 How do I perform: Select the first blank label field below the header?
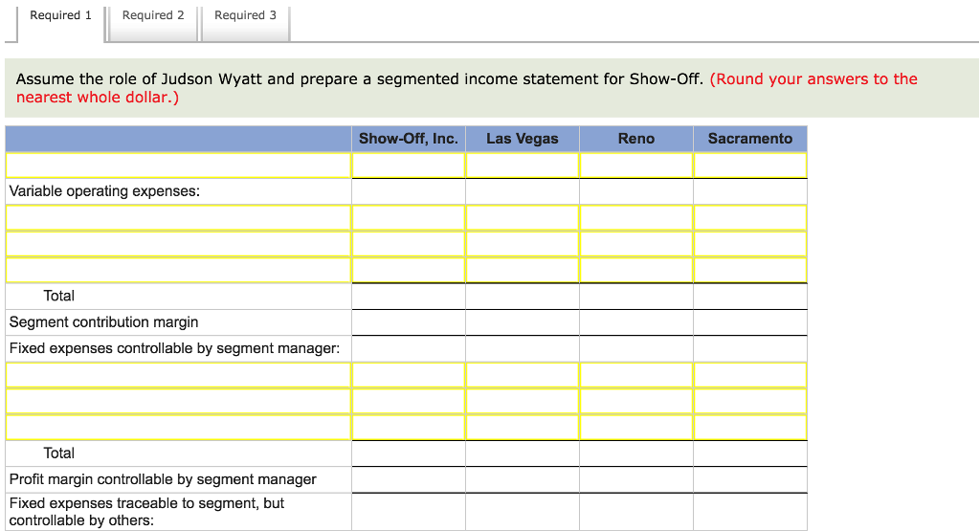(x=179, y=166)
